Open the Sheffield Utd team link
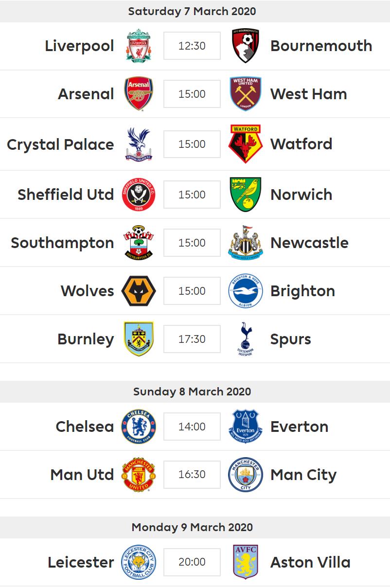Screen dimensions: 390x588 point(66,195)
